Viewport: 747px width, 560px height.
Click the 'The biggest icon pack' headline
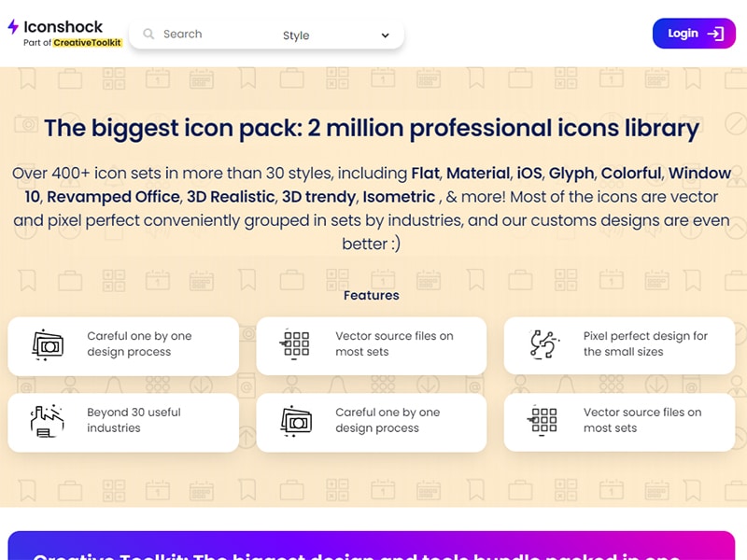point(372,128)
